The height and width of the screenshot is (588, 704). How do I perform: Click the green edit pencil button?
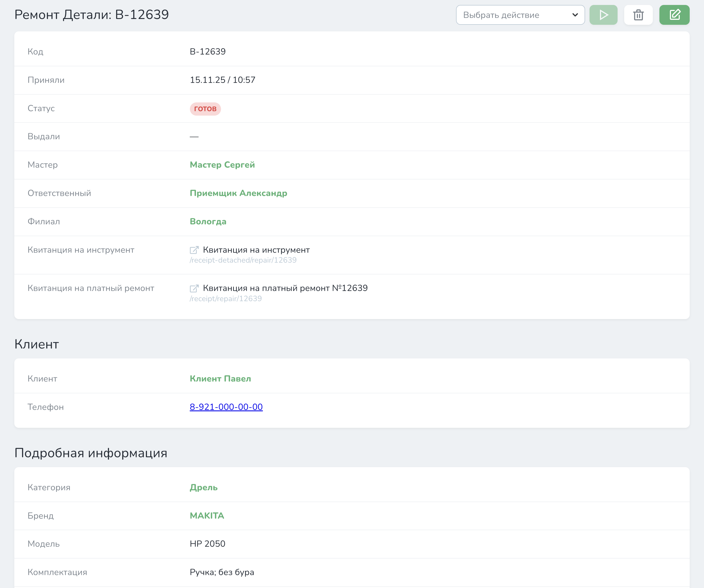pyautogui.click(x=674, y=15)
